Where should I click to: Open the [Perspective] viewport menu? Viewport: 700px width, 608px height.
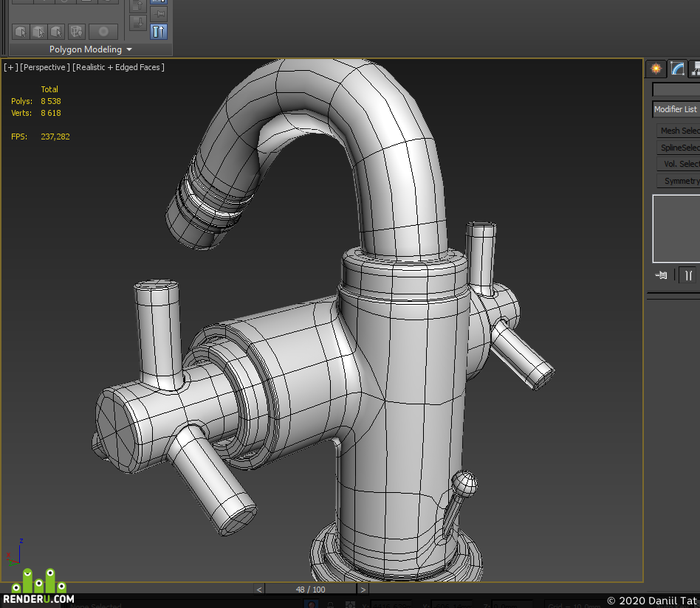tap(44, 67)
